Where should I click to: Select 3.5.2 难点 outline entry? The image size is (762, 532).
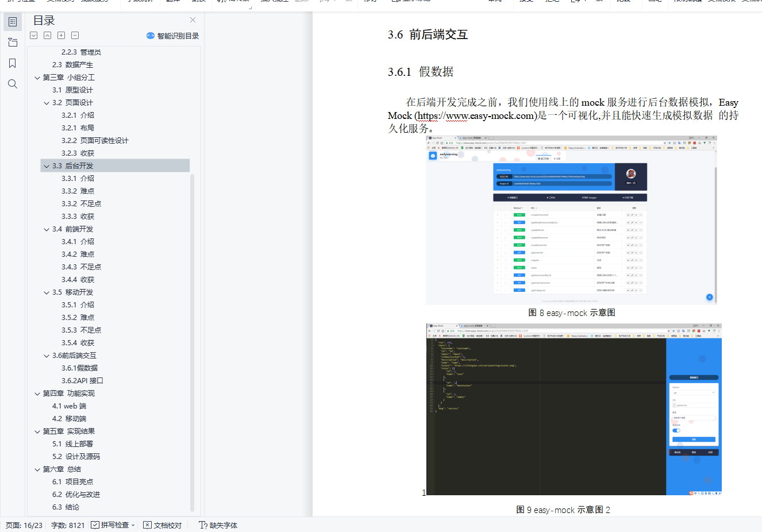pos(78,318)
